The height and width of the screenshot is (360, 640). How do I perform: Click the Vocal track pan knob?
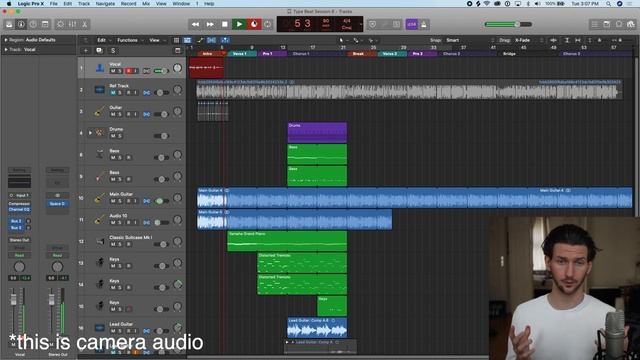tap(177, 68)
